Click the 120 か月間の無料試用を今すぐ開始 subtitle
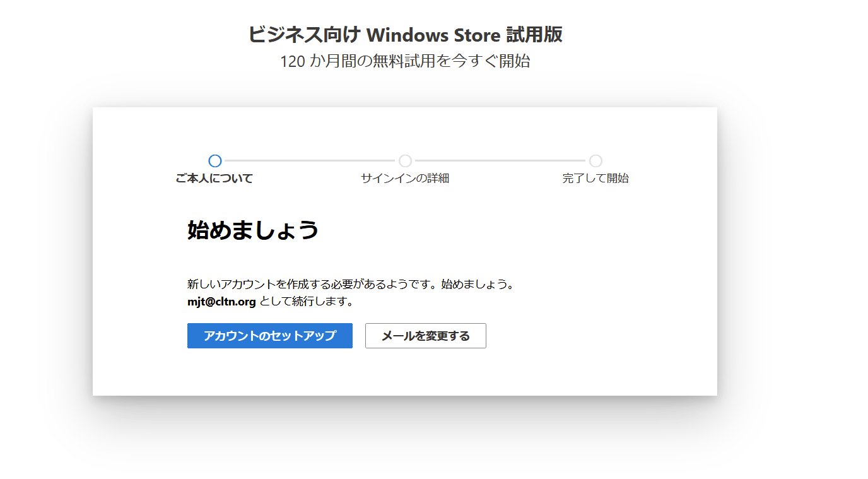The height and width of the screenshot is (479, 868). click(x=405, y=62)
